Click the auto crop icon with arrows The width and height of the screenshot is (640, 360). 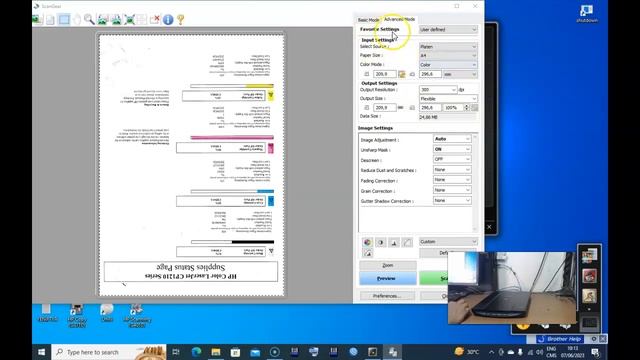[129, 19]
